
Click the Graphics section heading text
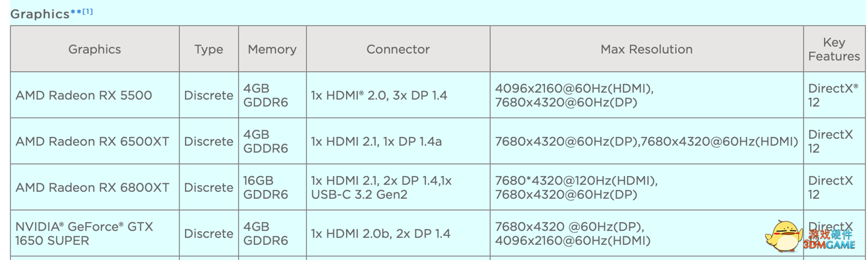coord(40,14)
